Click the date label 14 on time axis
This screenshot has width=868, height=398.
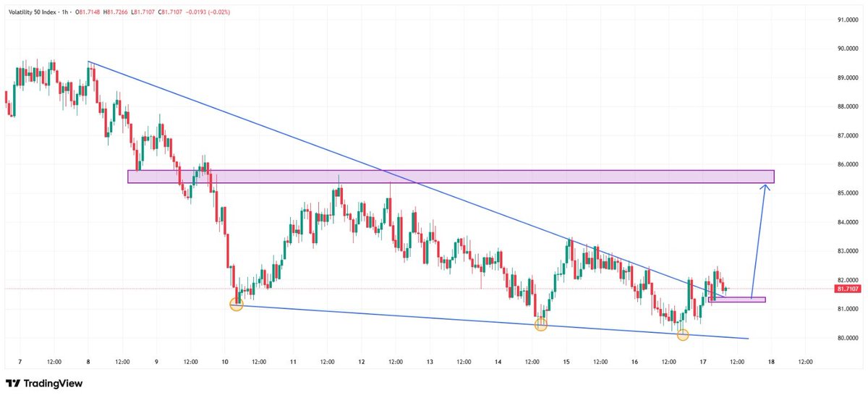point(498,361)
